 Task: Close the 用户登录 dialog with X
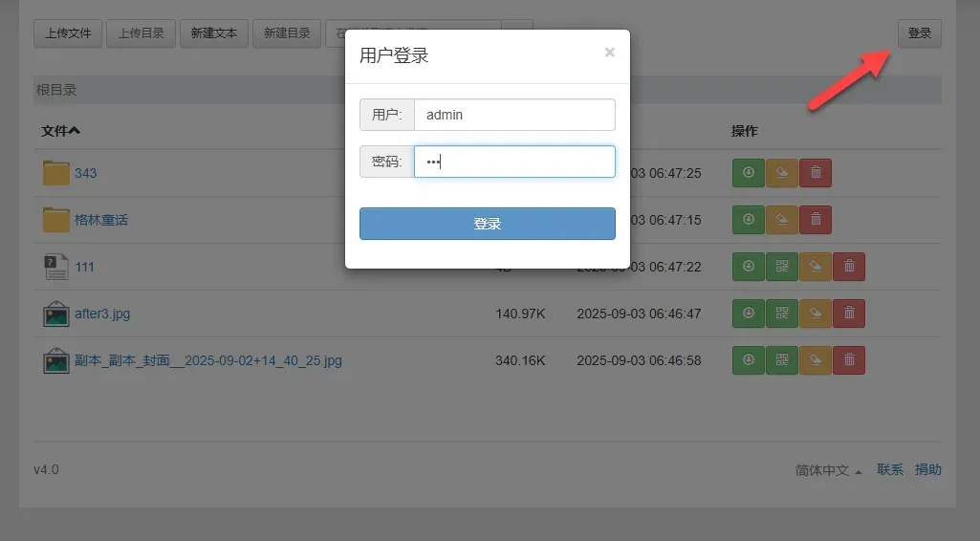(x=609, y=53)
